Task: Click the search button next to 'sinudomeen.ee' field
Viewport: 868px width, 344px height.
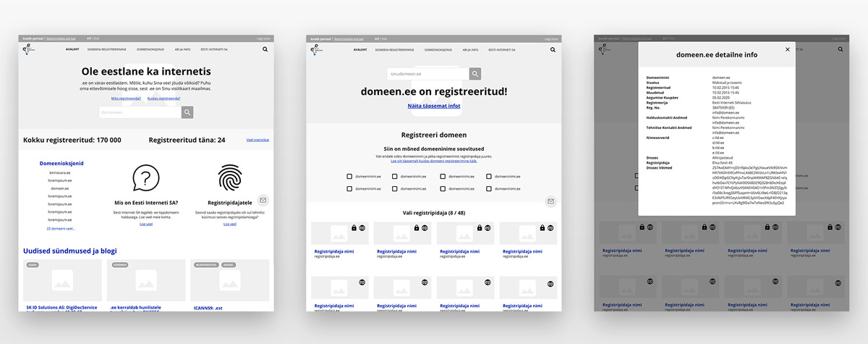Action: pyautogui.click(x=475, y=74)
